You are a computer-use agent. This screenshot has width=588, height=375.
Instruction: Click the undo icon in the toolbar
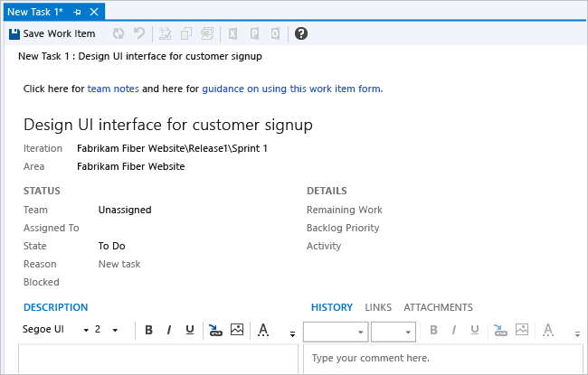(x=140, y=34)
